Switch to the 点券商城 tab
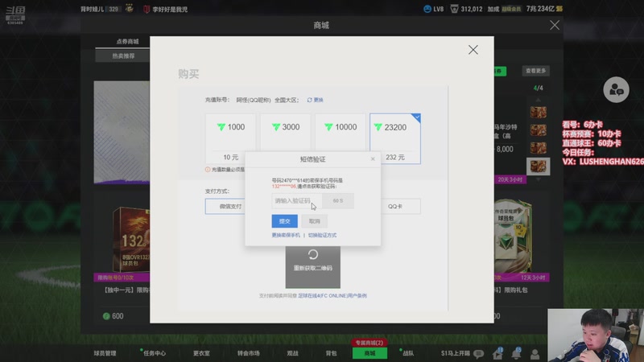Image resolution: width=644 pixels, height=362 pixels. pos(127,42)
